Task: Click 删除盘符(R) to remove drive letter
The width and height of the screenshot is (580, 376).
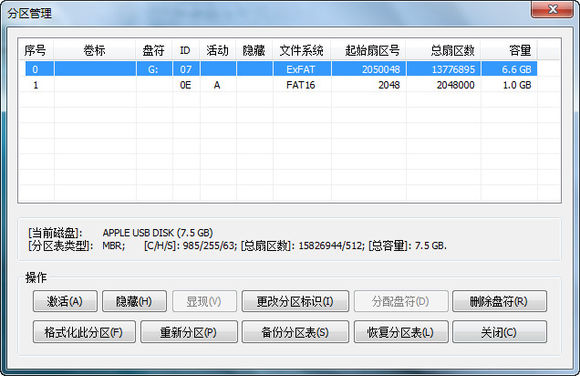Action: tap(499, 301)
